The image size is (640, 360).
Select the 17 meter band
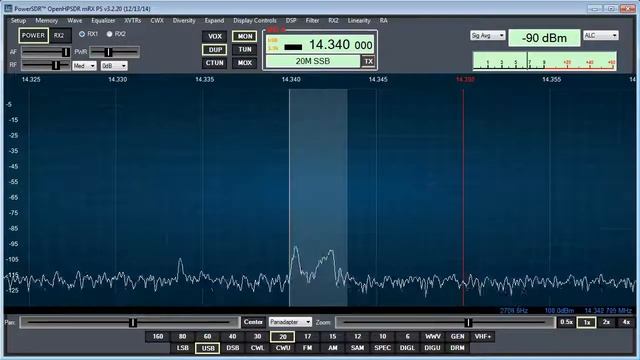coord(307,337)
